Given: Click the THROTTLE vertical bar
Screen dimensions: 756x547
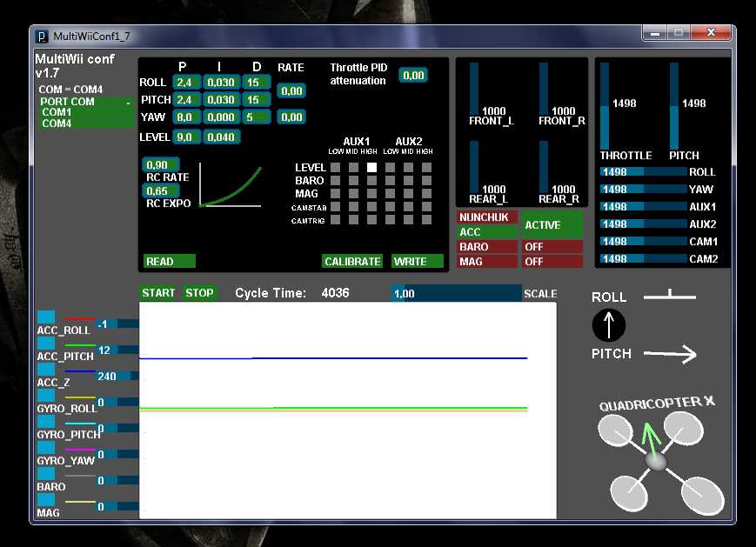Looking at the screenshot, I should point(605,105).
